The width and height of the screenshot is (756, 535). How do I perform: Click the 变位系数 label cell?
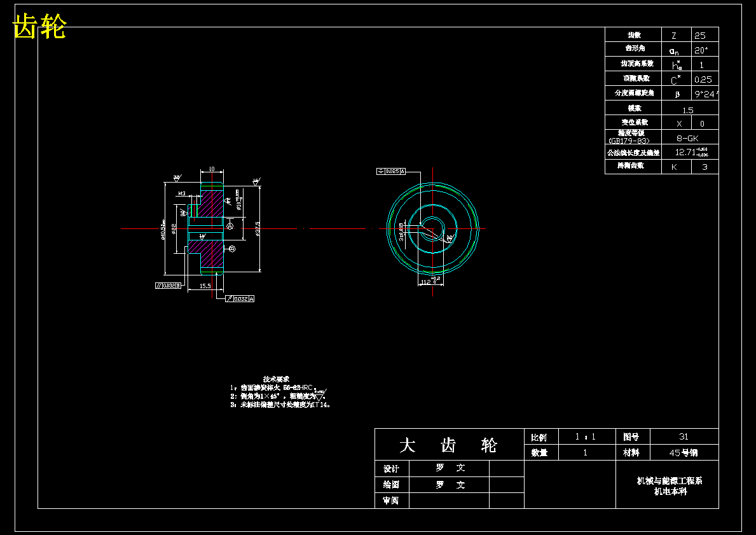635,122
